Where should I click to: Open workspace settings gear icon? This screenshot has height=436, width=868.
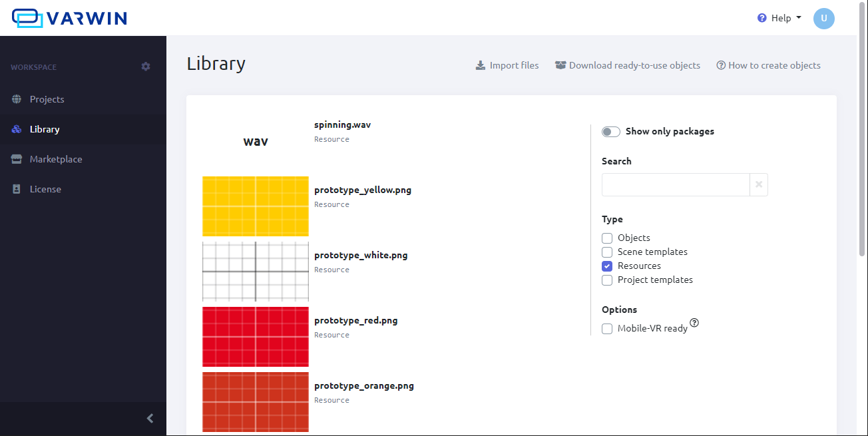point(146,67)
